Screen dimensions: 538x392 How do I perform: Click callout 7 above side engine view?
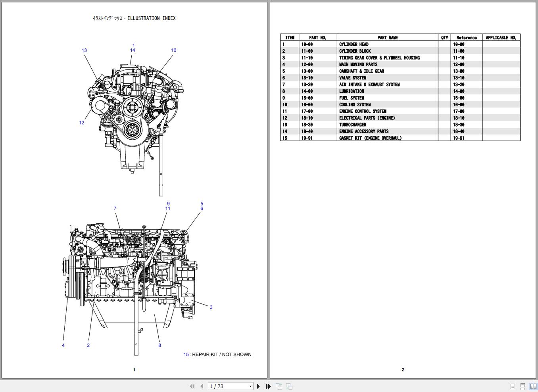point(115,208)
